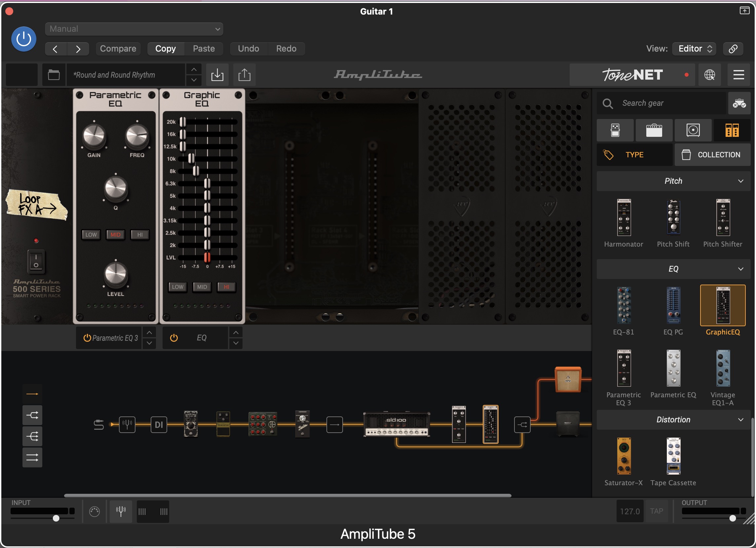Go to previous preset with left arrow
The height and width of the screenshot is (548, 756).
pyautogui.click(x=56, y=49)
